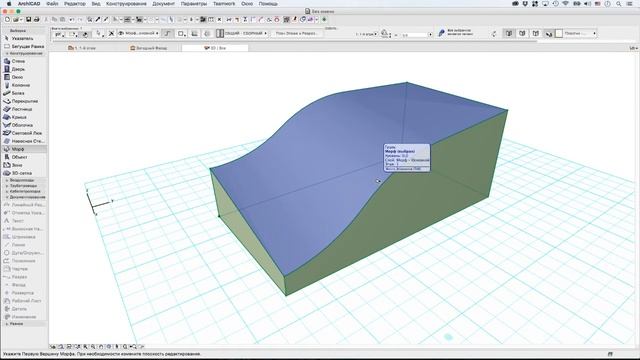Toggle the suspend groups X button
This screenshot has width=640, height=360.
coord(111,33)
